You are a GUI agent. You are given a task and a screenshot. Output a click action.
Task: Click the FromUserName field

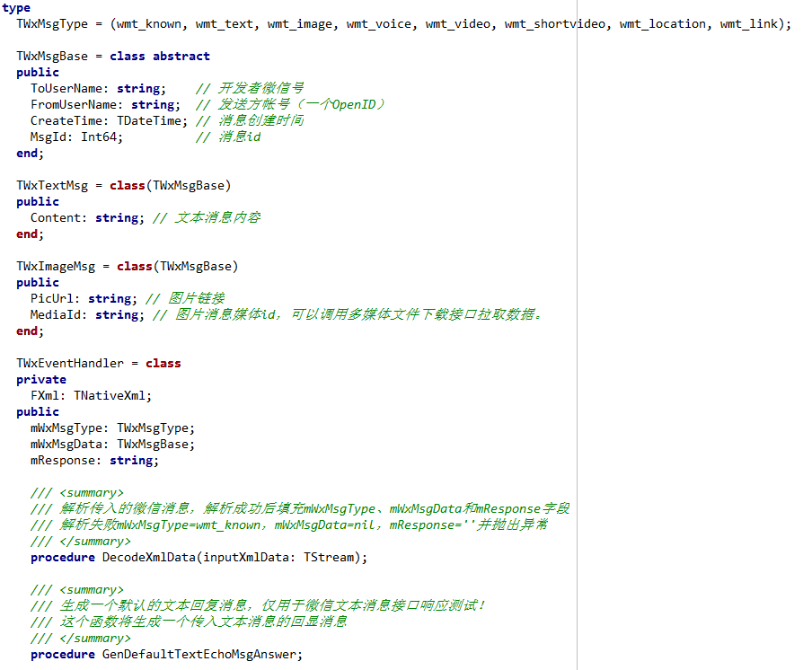click(x=73, y=104)
